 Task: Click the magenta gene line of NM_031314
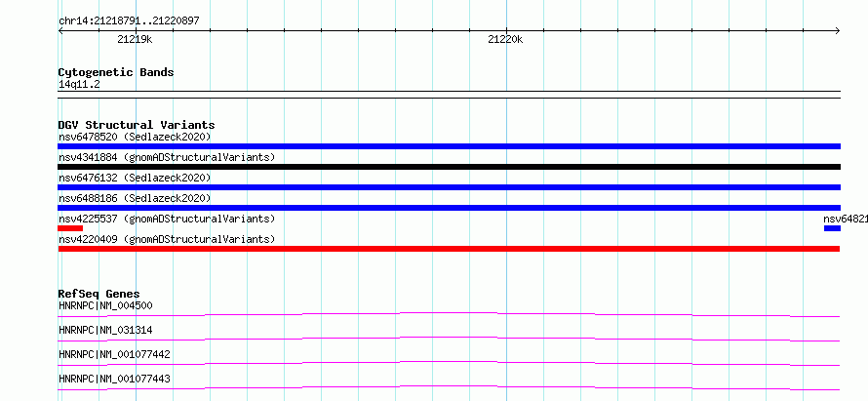tap(449, 339)
